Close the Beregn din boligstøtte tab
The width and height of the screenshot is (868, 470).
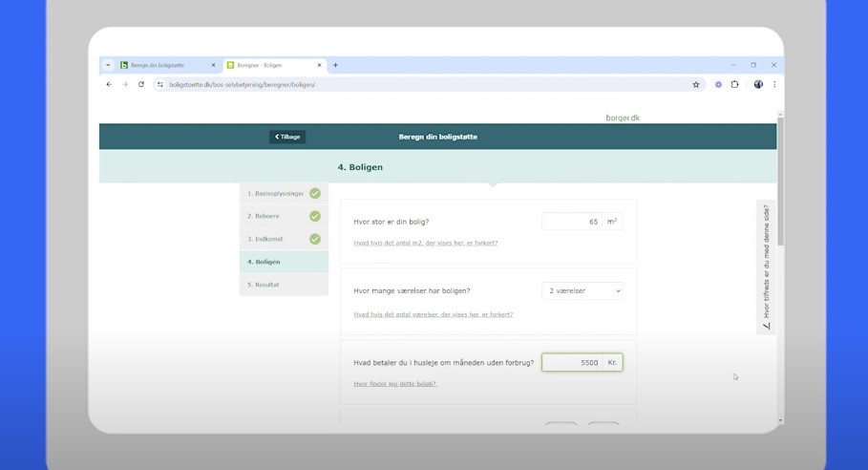[x=213, y=65]
